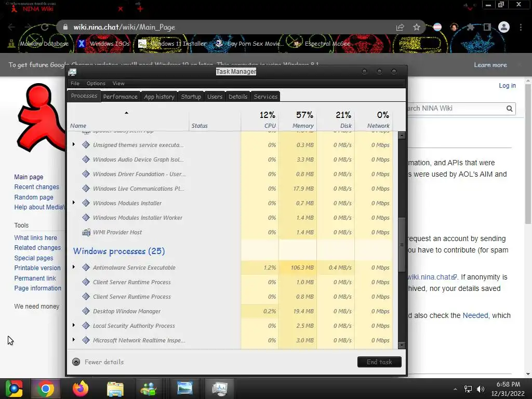The width and height of the screenshot is (532, 399).
Task: Open the Special pages wiki link
Action: pos(34,258)
